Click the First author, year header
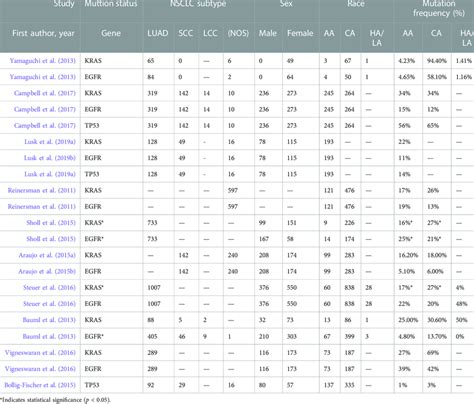 pyautogui.click(x=43, y=33)
